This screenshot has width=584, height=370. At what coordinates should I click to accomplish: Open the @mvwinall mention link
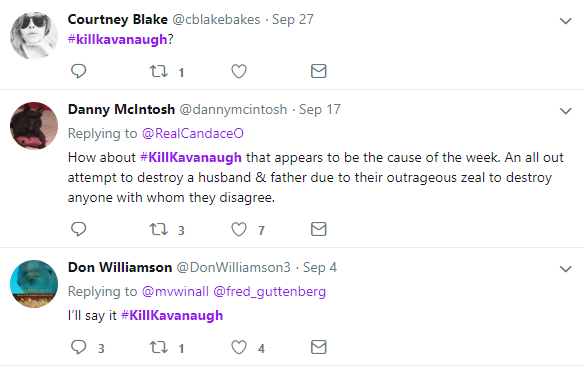(175, 291)
